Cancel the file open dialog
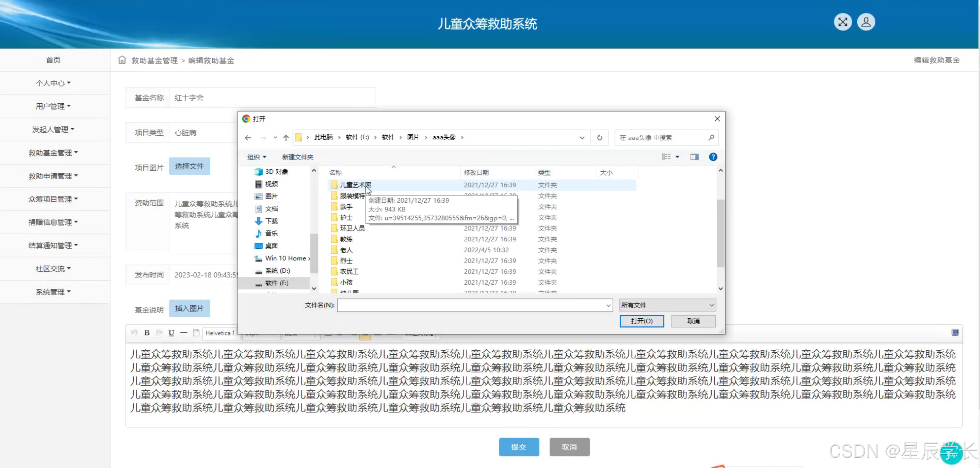 click(x=693, y=321)
